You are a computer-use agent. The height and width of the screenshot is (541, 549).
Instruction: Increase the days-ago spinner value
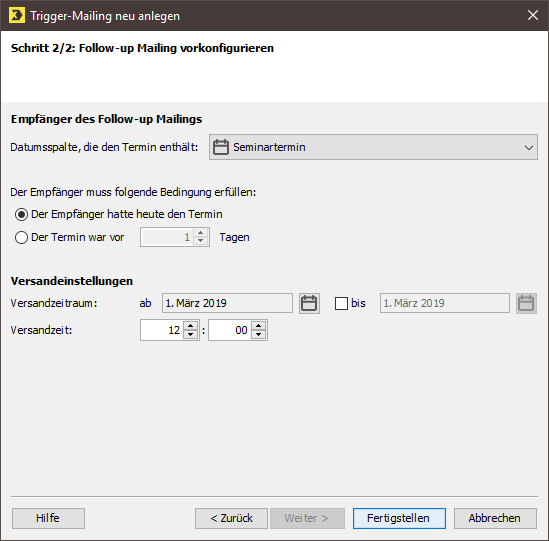(x=201, y=233)
